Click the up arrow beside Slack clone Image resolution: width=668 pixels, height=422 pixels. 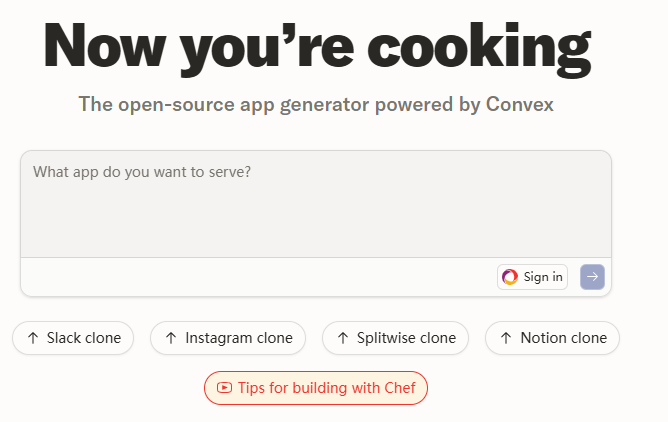33,338
